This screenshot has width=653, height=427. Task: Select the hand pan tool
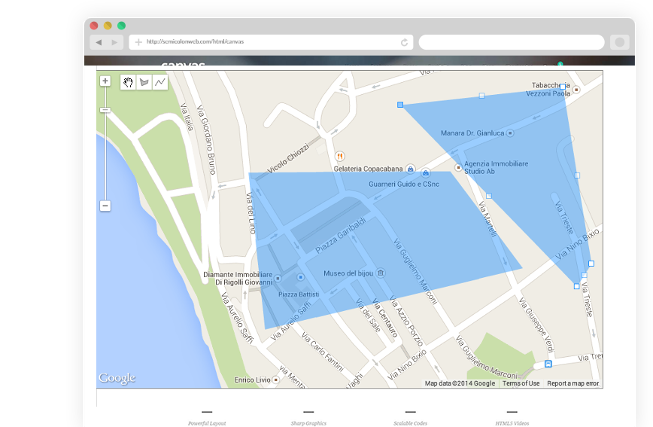coord(128,82)
